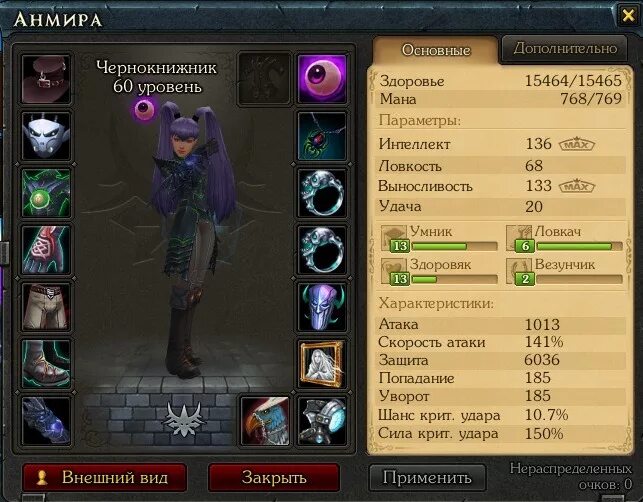Select the purple eyeball pet slot
Viewport: 643px width, 502px height.
[x=322, y=79]
